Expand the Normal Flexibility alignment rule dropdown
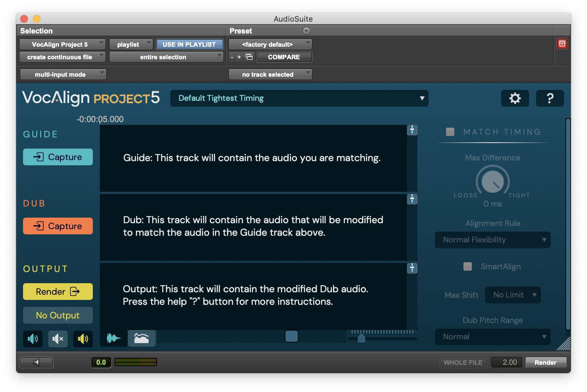 coord(492,240)
